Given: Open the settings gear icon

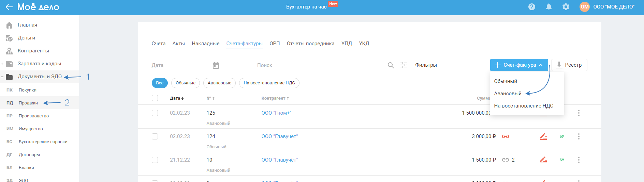Looking at the screenshot, I should (x=566, y=7).
